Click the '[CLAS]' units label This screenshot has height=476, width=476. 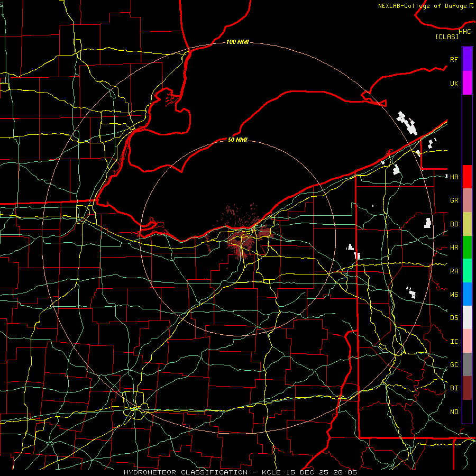point(447,36)
